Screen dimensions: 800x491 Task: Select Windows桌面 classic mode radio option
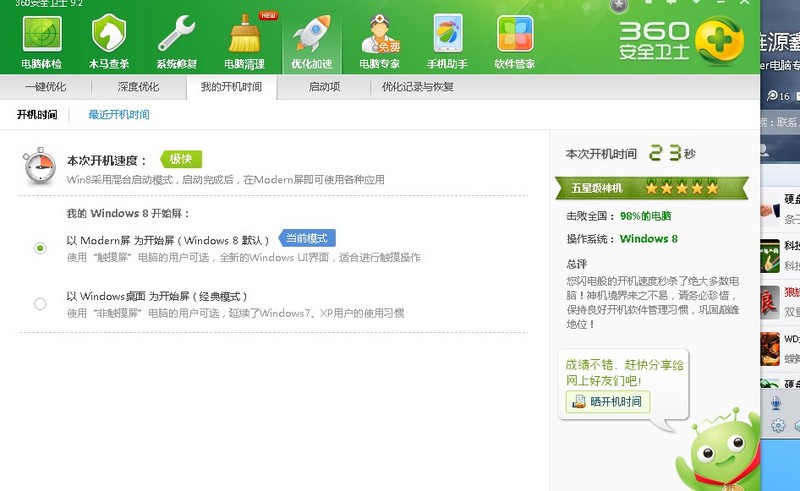point(40,304)
